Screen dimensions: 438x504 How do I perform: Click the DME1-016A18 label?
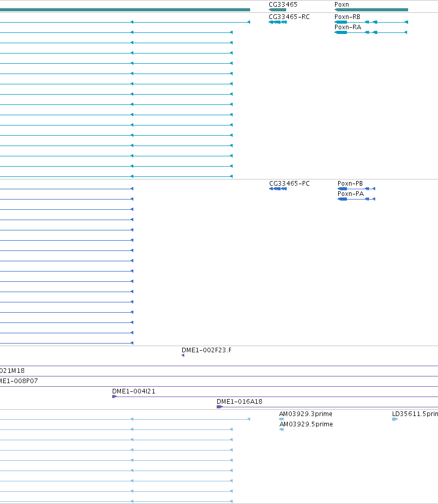[x=239, y=402]
